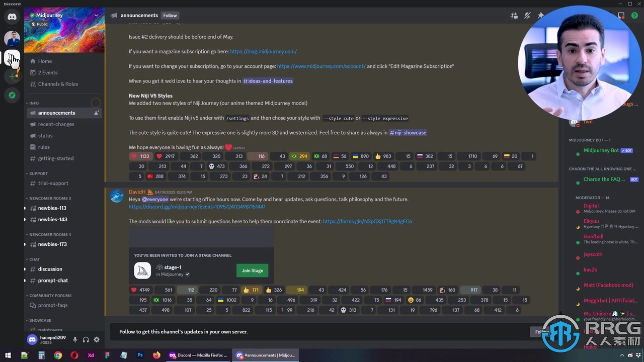644x362 pixels.
Task: Open the newbies-113 channel
Action: 64,208
